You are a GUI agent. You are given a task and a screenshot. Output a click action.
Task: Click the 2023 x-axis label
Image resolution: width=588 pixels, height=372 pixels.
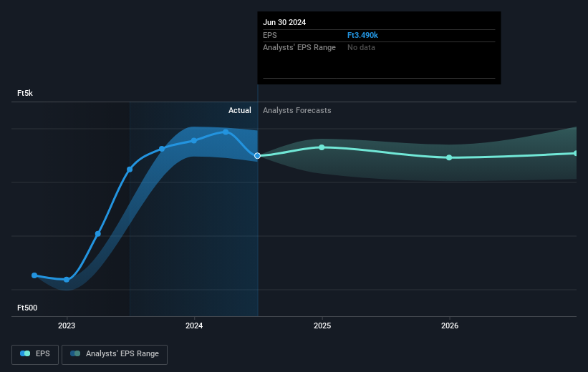pyautogui.click(x=67, y=325)
